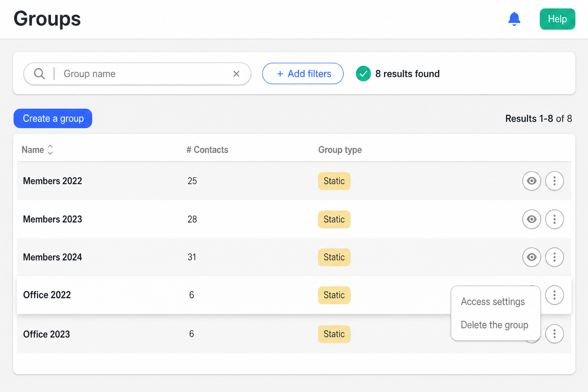This screenshot has width=588, height=392.
Task: Open the Help button
Action: [x=557, y=19]
